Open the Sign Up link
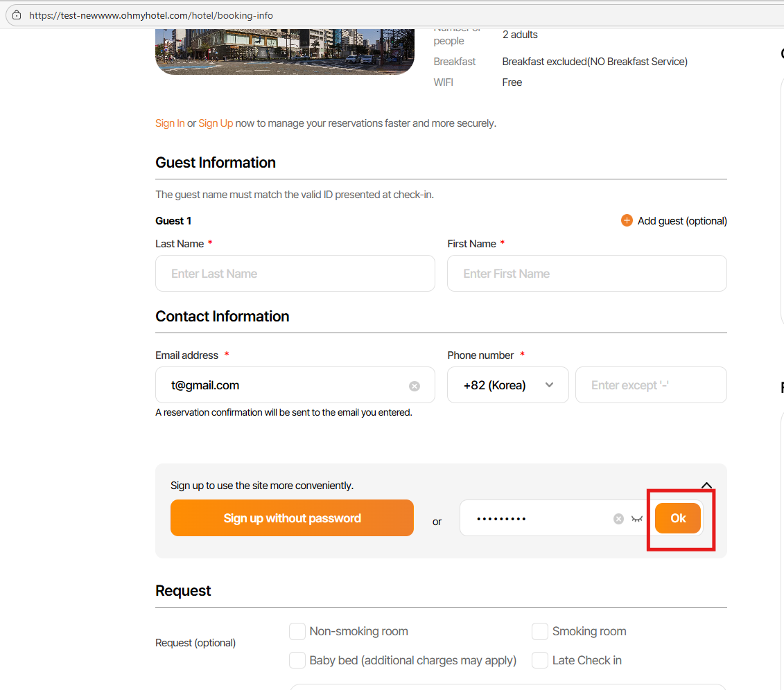The width and height of the screenshot is (784, 690). click(x=216, y=123)
